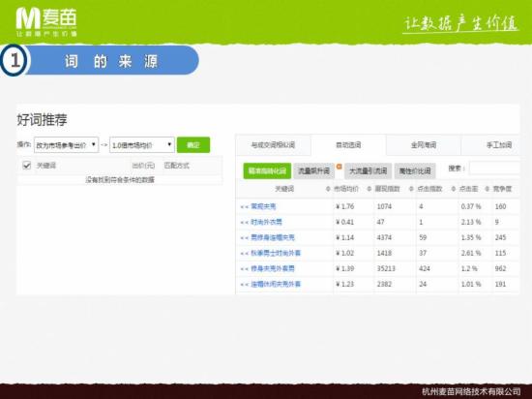
Task: Click the sort icon beside 点击指数 column
Action: pyautogui.click(x=411, y=189)
